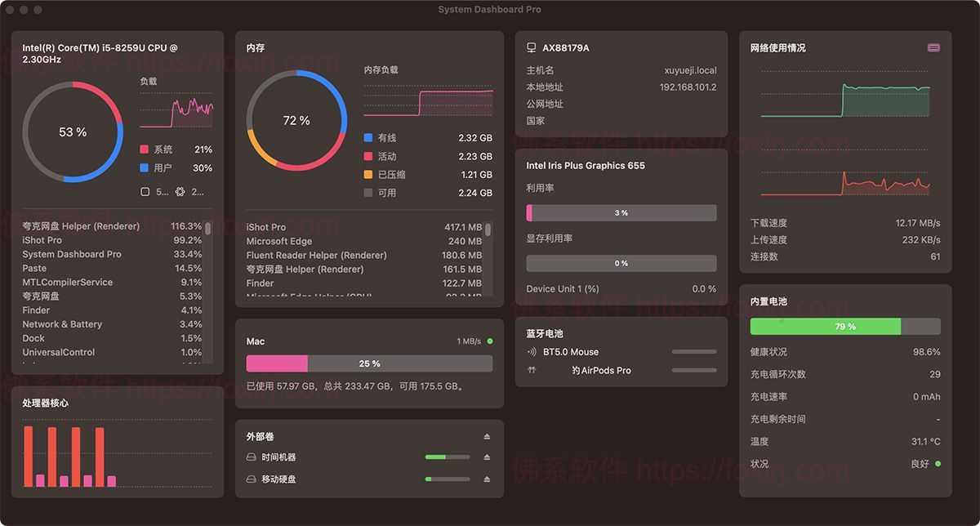The width and height of the screenshot is (980, 526).
Task: Click the AirPods Pro earbuds icon
Action: coord(532,370)
